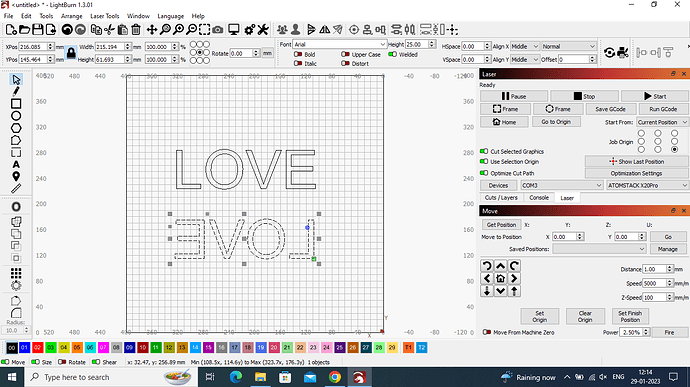Click the XPos input field
The image size is (690, 387).
[33, 47]
